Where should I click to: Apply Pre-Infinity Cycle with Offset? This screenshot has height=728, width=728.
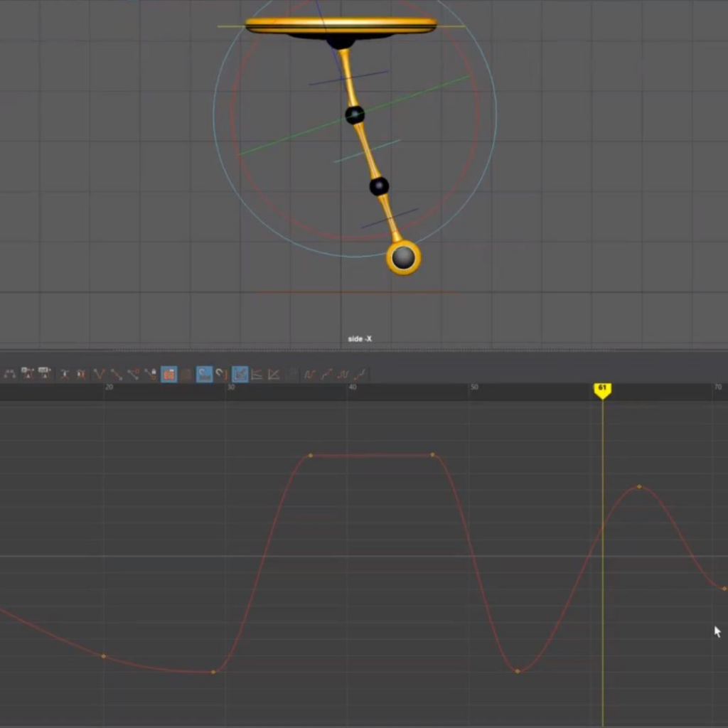pyautogui.click(x=326, y=374)
